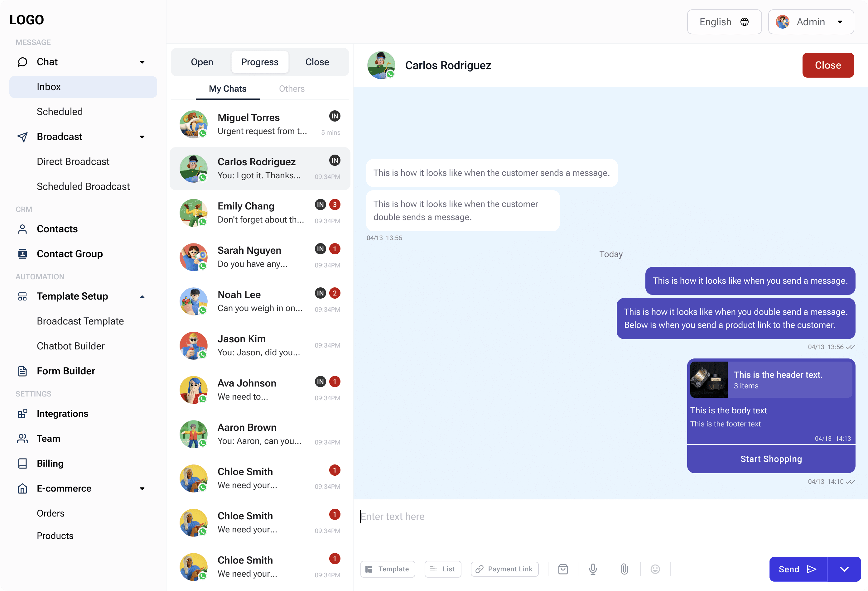The width and height of the screenshot is (868, 591).
Task: Click the red Close conversation button
Action: [828, 65]
